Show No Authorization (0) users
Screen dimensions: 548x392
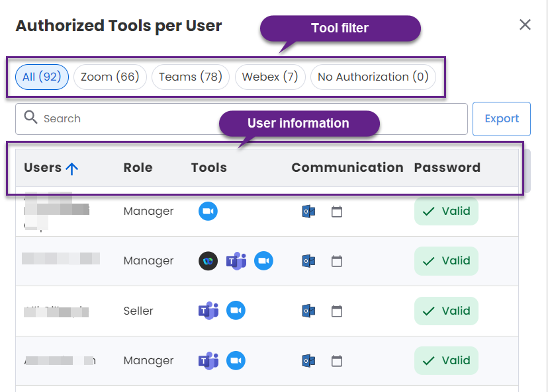pos(373,77)
